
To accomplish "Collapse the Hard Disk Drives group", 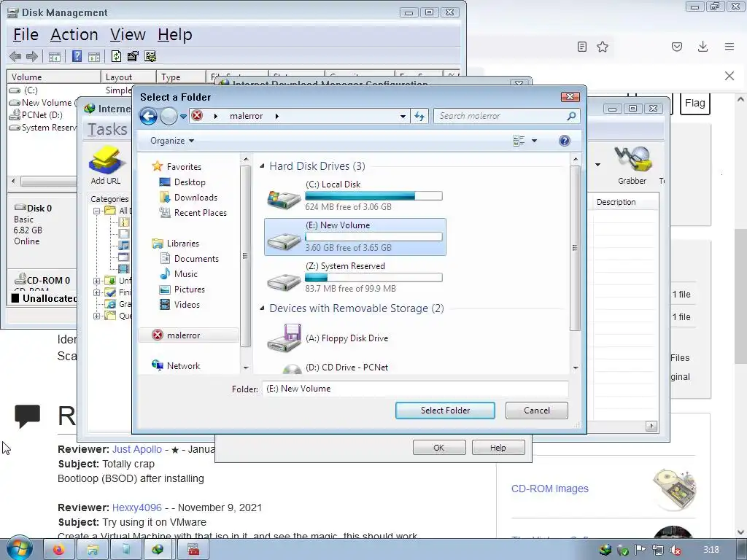I will click(x=262, y=166).
